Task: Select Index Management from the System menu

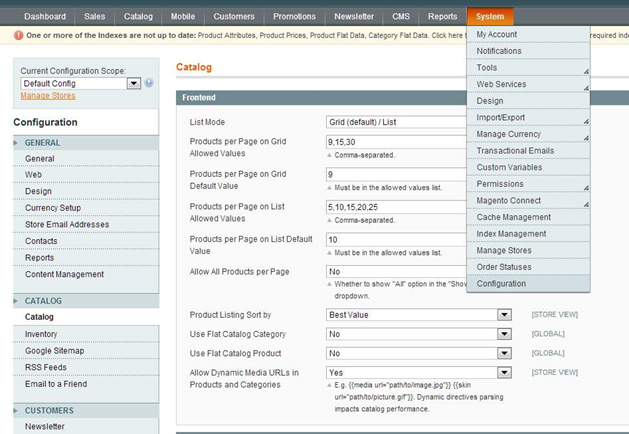Action: [x=511, y=234]
